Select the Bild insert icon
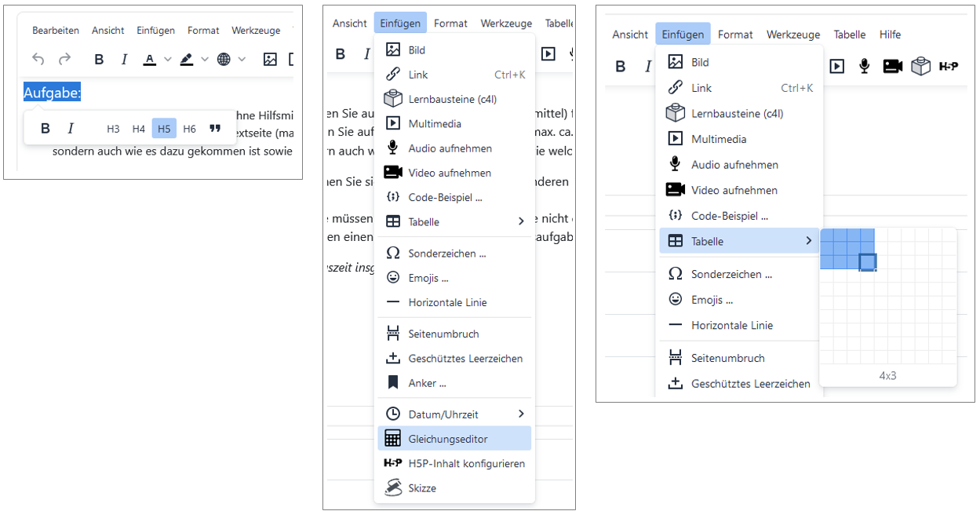The height and width of the screenshot is (511, 980). point(393,49)
